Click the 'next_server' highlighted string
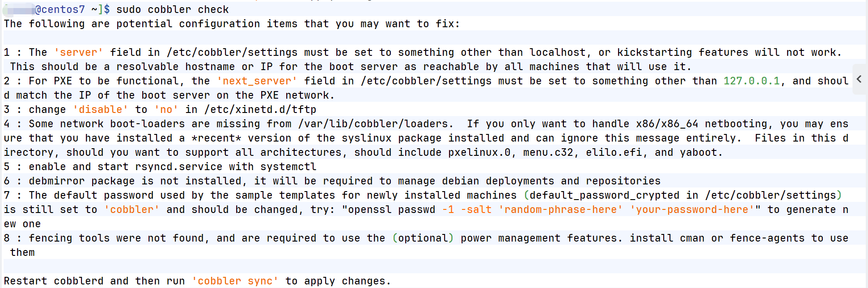Viewport: 868px width, 288px height. tap(257, 81)
